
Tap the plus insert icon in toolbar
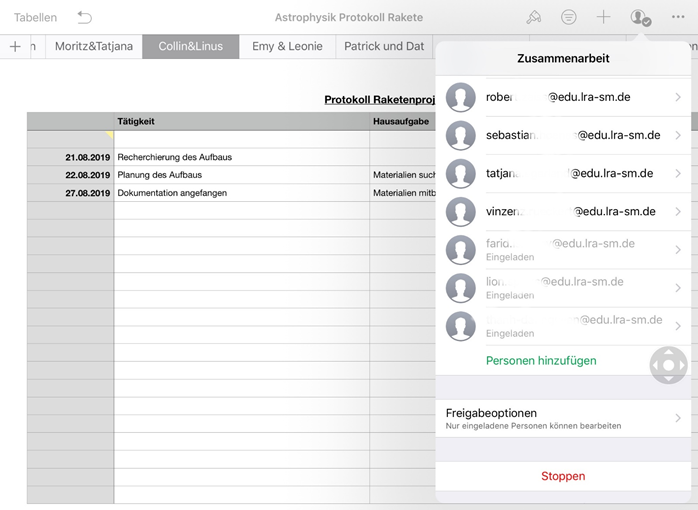603,17
